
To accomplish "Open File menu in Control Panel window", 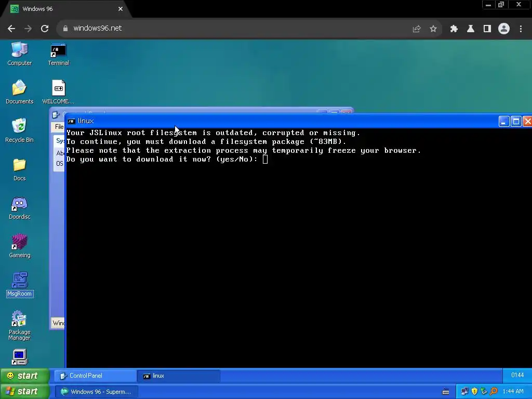I will click(x=59, y=127).
